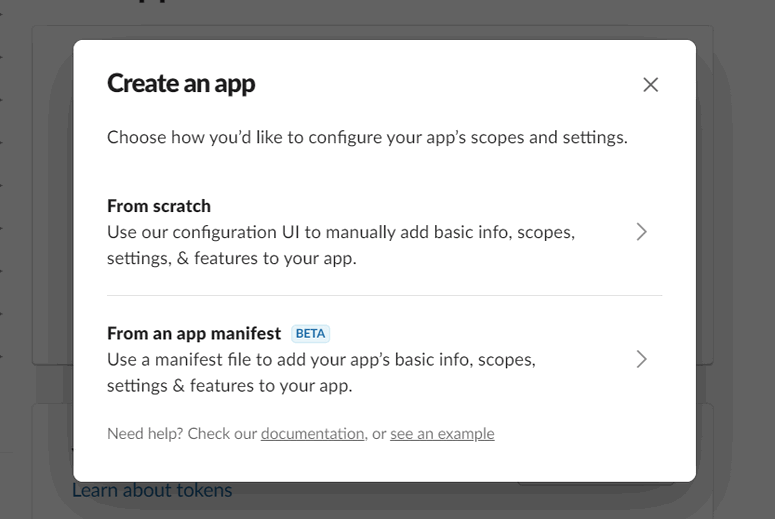This screenshot has height=519, width=775.
Task: Click the divider line between the two options
Action: (384, 296)
